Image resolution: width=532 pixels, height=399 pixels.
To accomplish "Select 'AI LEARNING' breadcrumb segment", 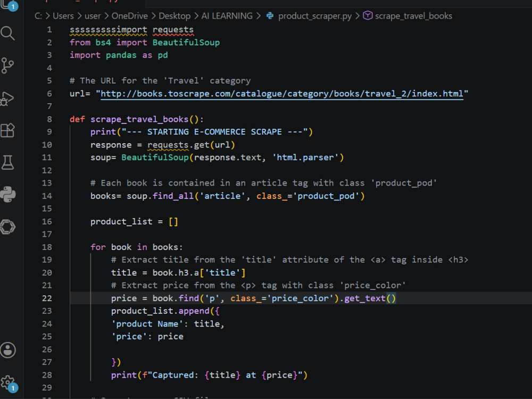I will (227, 16).
